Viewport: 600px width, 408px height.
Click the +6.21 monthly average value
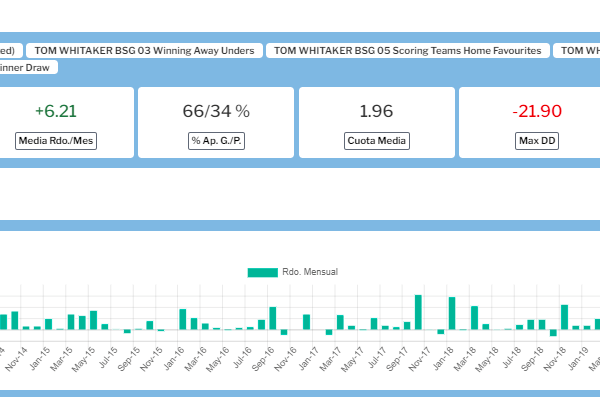pyautogui.click(x=56, y=111)
